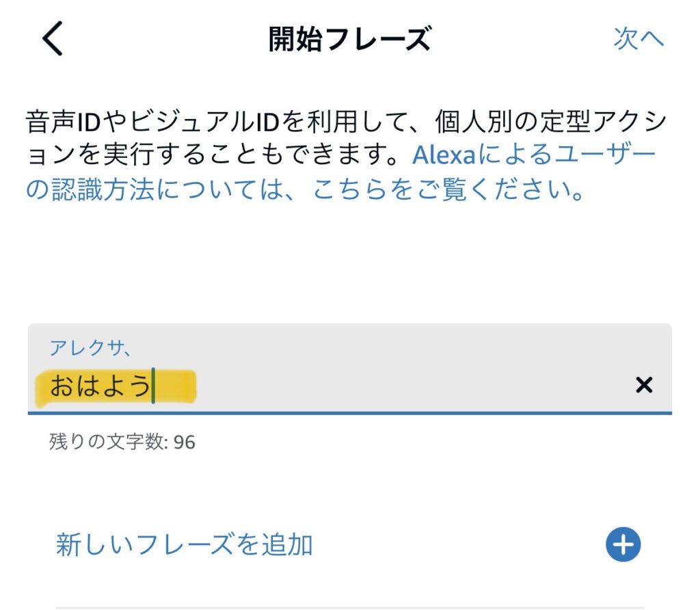Go back with the left chevron arrow
The image size is (700, 610).
pyautogui.click(x=53, y=39)
